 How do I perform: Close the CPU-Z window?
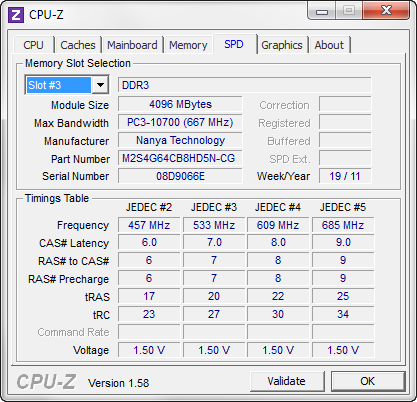pos(386,11)
